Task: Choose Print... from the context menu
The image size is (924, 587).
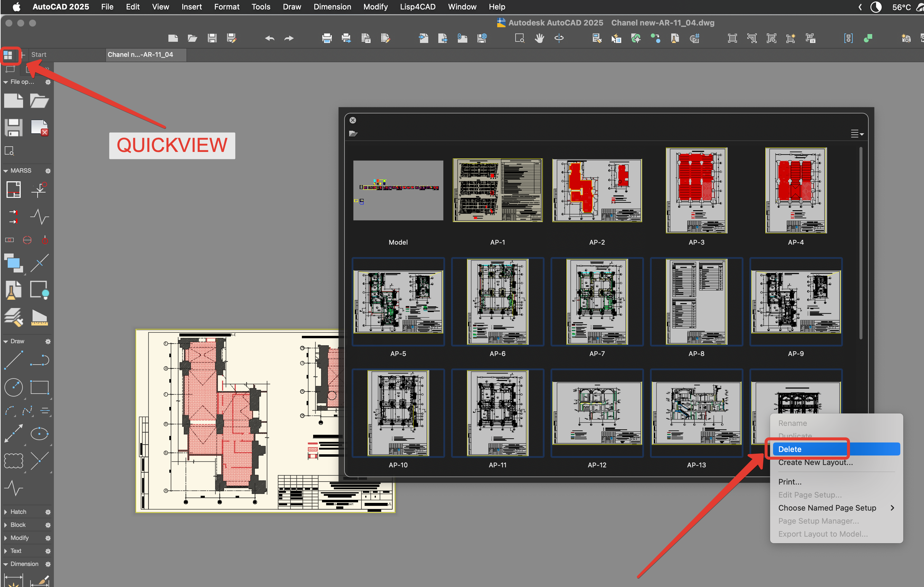Action: (x=790, y=482)
